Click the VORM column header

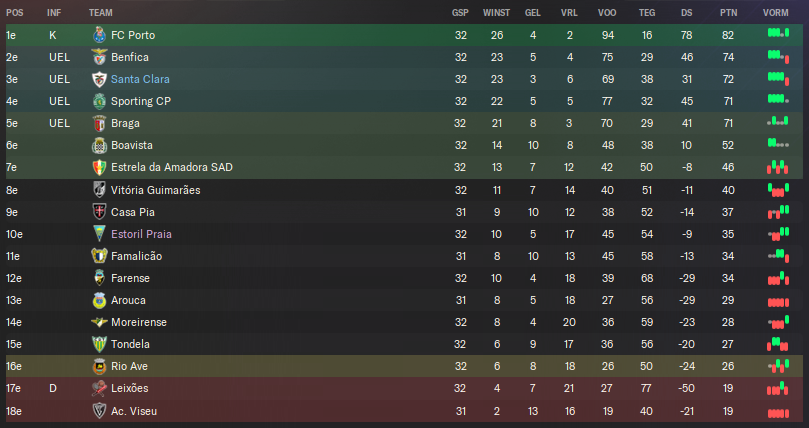(775, 12)
